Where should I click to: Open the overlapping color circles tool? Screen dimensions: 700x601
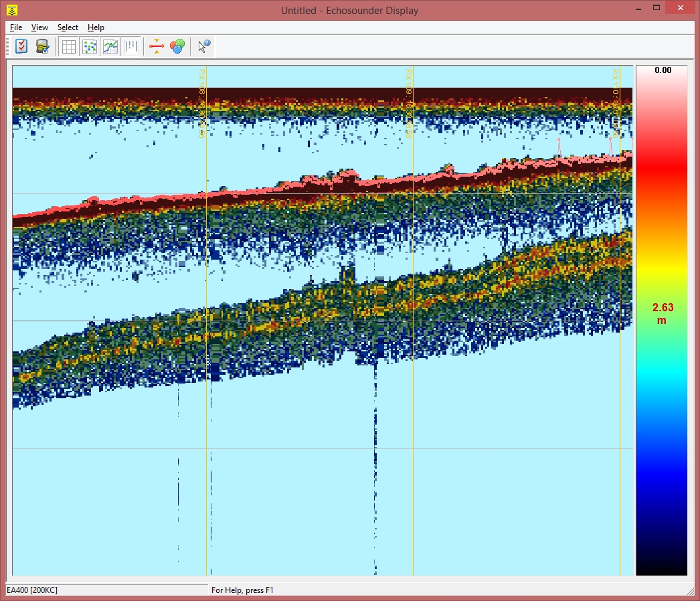click(x=177, y=46)
